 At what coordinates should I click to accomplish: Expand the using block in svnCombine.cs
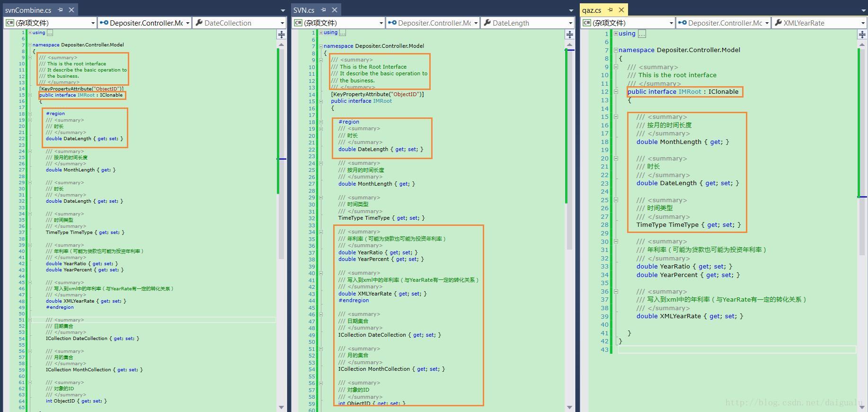click(30, 33)
